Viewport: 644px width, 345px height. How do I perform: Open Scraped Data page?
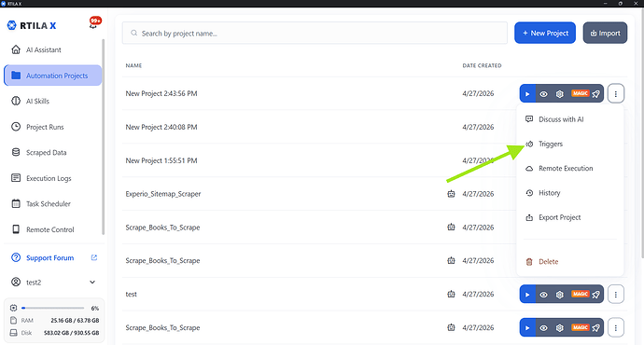point(53,152)
